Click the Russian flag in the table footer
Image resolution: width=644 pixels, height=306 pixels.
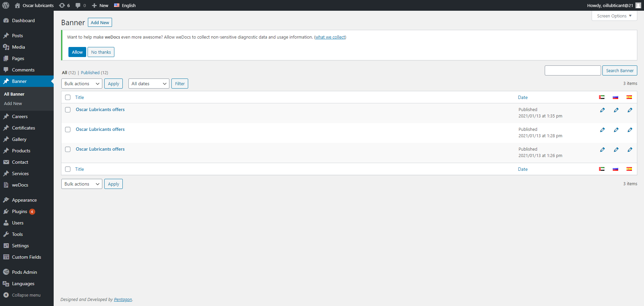pos(615,169)
